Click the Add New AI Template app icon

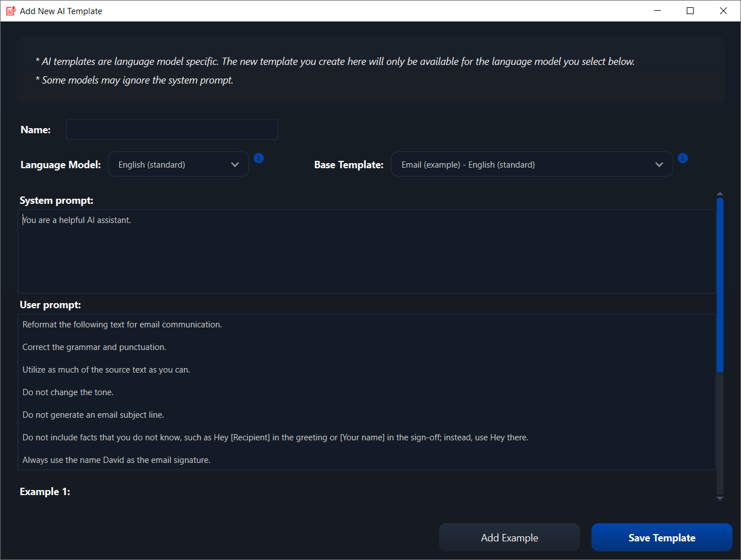click(x=11, y=11)
